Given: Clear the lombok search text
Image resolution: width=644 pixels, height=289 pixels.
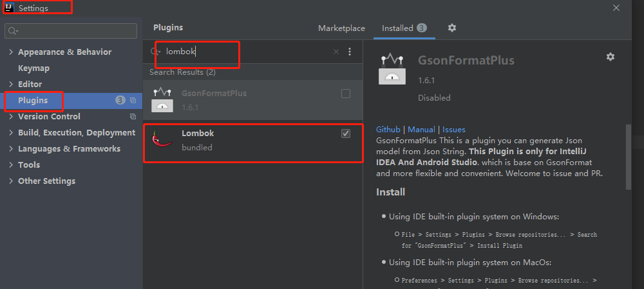Looking at the screenshot, I should point(336,52).
